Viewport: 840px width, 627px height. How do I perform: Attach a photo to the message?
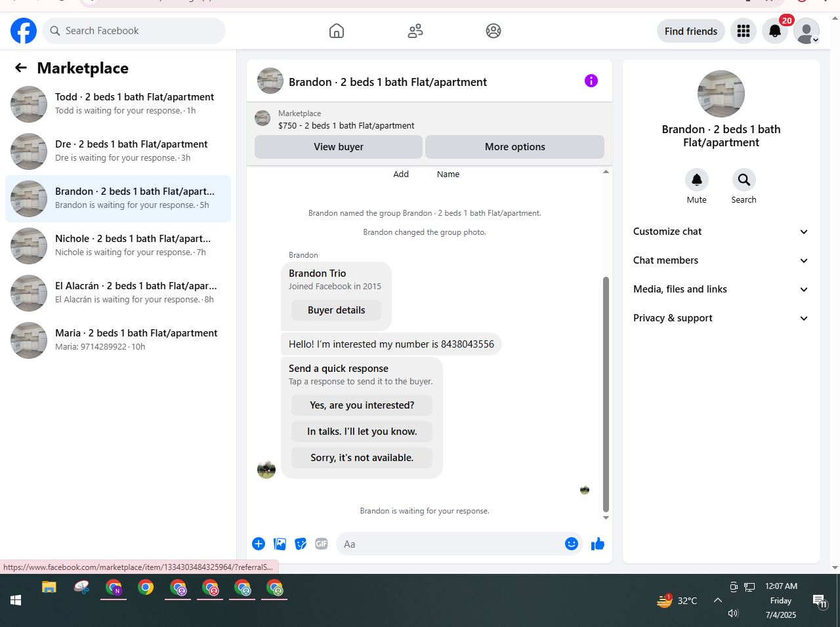(280, 544)
